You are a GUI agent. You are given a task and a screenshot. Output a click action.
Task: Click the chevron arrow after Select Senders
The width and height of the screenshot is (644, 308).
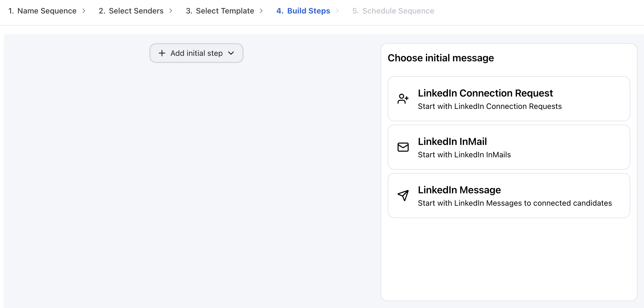pyautogui.click(x=171, y=11)
